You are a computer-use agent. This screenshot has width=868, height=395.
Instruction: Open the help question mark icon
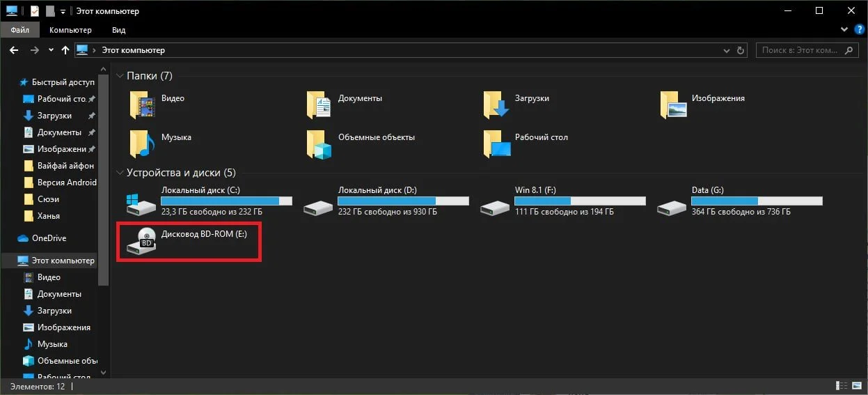click(858, 30)
